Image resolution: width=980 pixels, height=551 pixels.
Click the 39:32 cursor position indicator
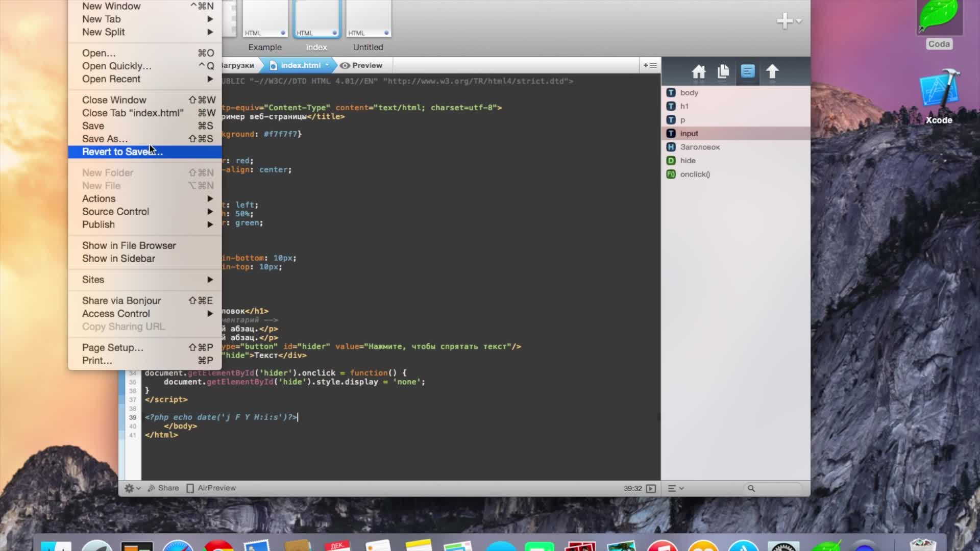(x=632, y=489)
